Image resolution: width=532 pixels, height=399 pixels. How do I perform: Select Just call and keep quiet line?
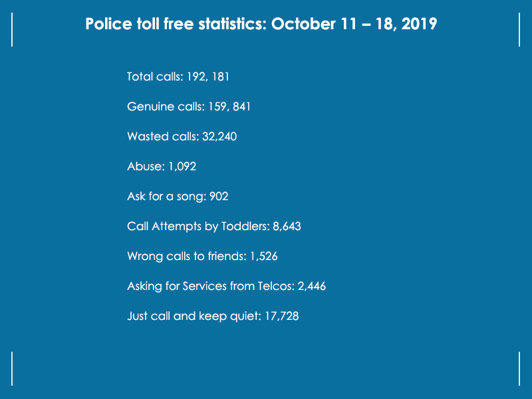(213, 317)
